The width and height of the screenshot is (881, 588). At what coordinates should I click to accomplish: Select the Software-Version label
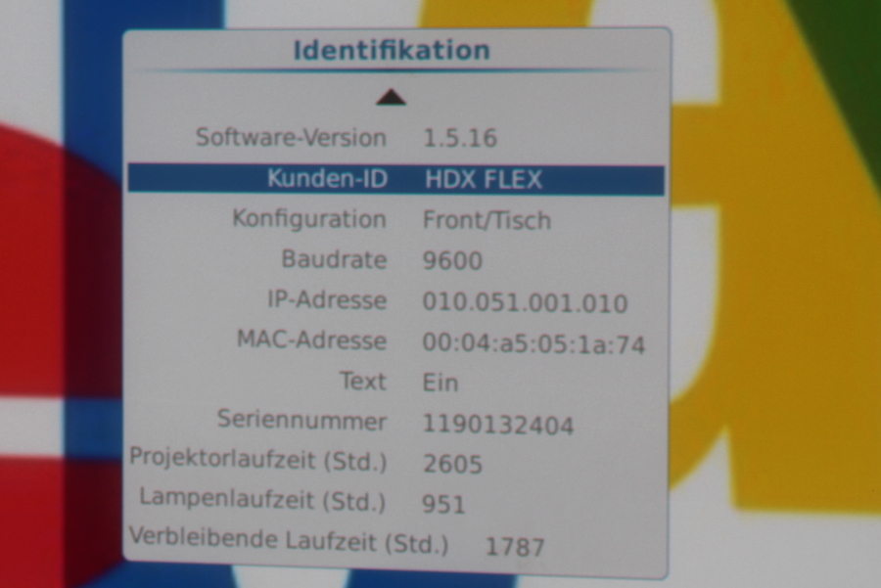pos(291,138)
